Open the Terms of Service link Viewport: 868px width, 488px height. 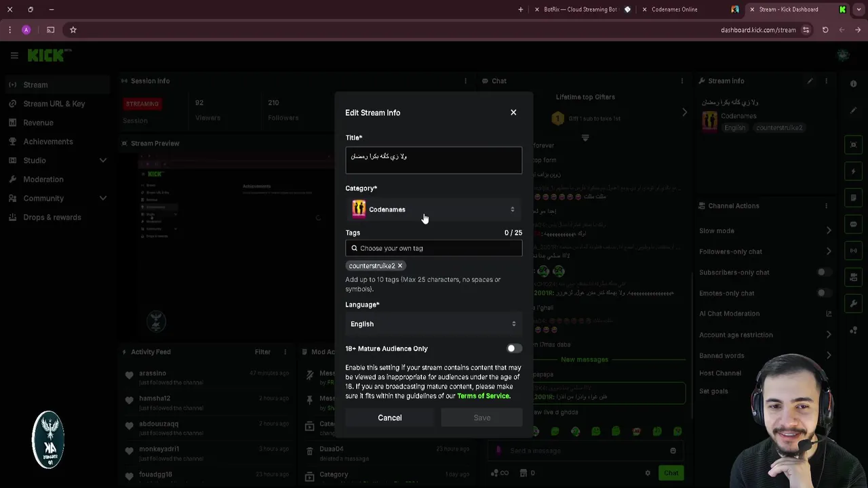pos(484,396)
